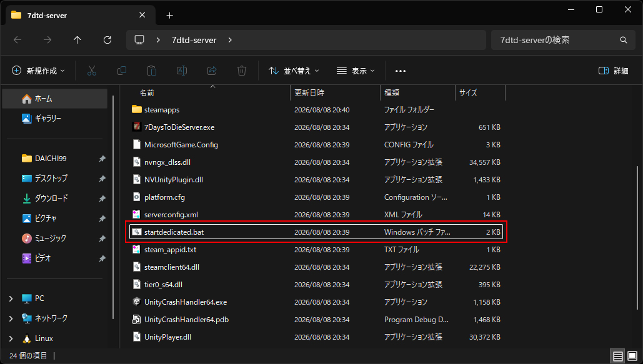Viewport: 643px width, 364px height.
Task: Expand the PC tree node
Action: (11, 298)
